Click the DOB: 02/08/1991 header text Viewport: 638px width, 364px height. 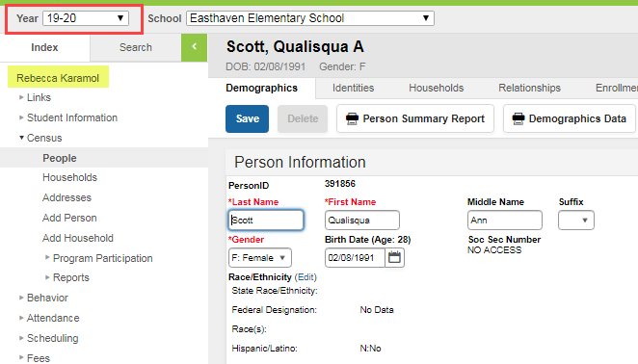pyautogui.click(x=266, y=66)
